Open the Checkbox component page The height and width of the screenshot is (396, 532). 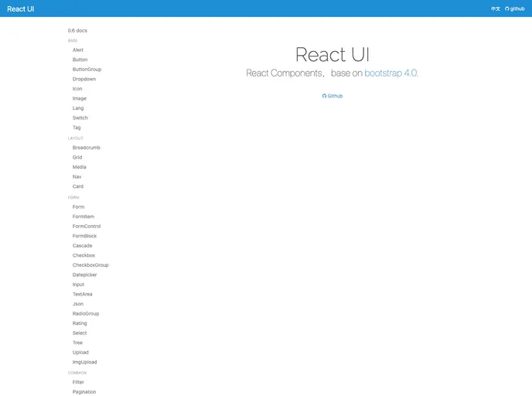84,255
